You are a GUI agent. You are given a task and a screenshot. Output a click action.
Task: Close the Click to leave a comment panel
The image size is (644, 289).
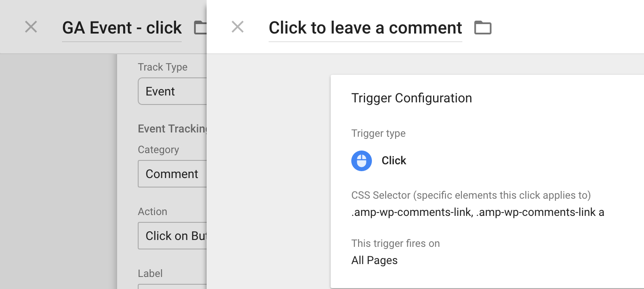coord(238,27)
